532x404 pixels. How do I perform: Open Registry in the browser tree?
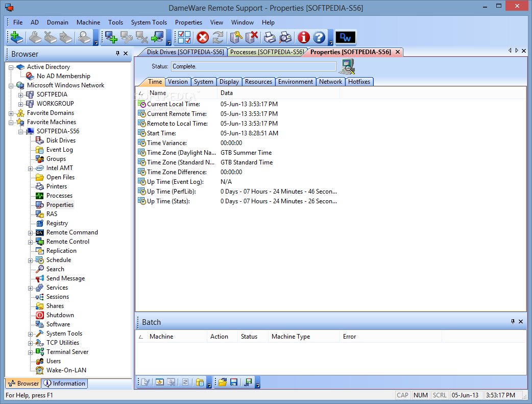click(57, 223)
